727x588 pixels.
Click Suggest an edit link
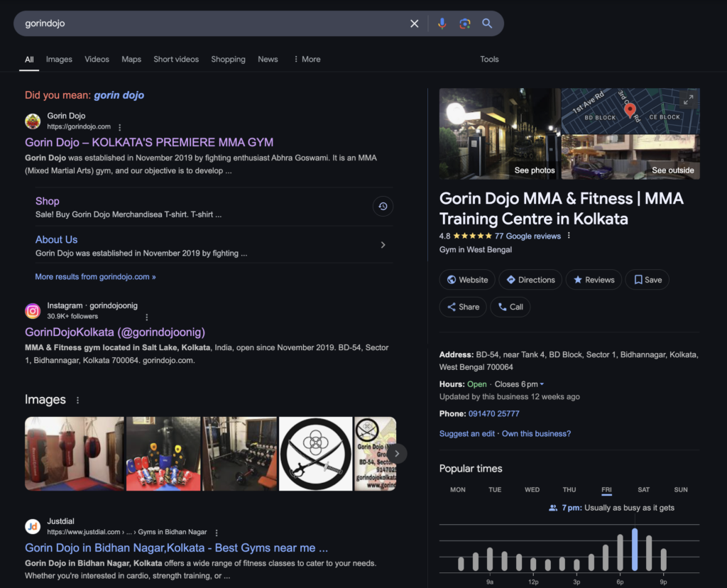[x=467, y=434]
